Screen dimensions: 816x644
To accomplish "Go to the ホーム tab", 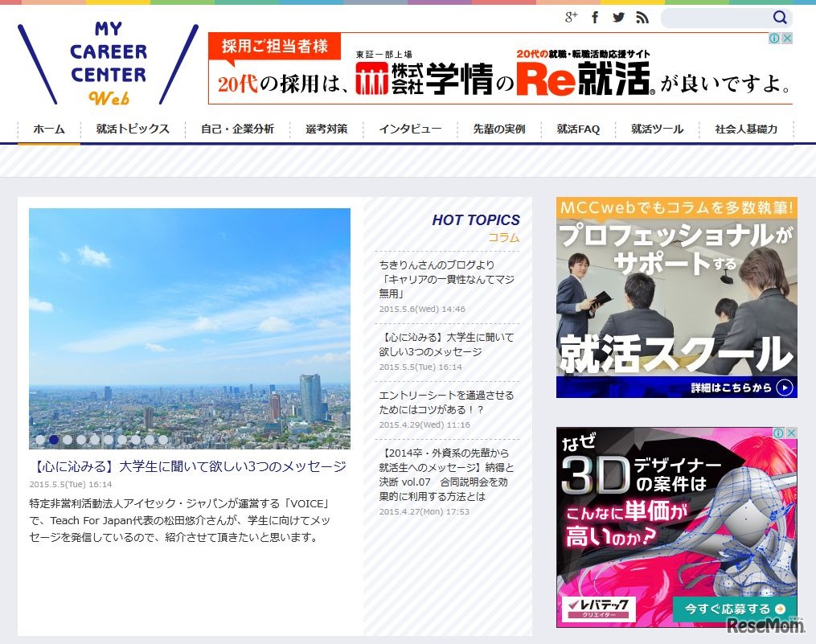I will 49,129.
